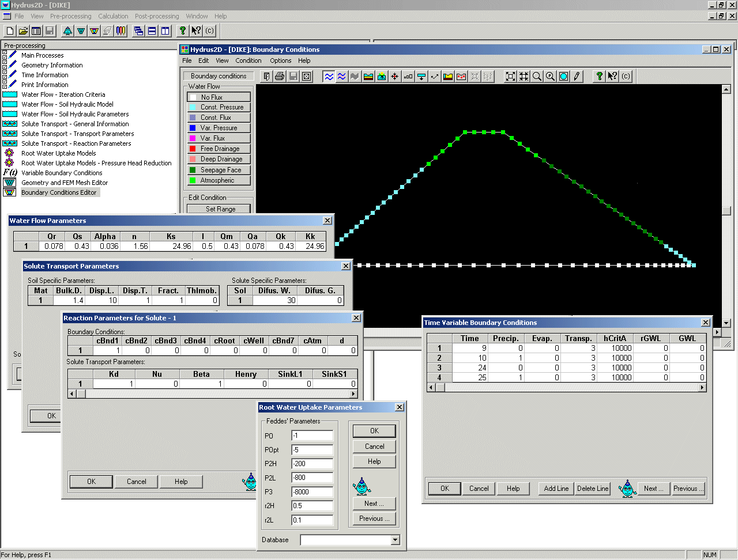Click view all icon in boundary editor toolbar

(x=510, y=76)
